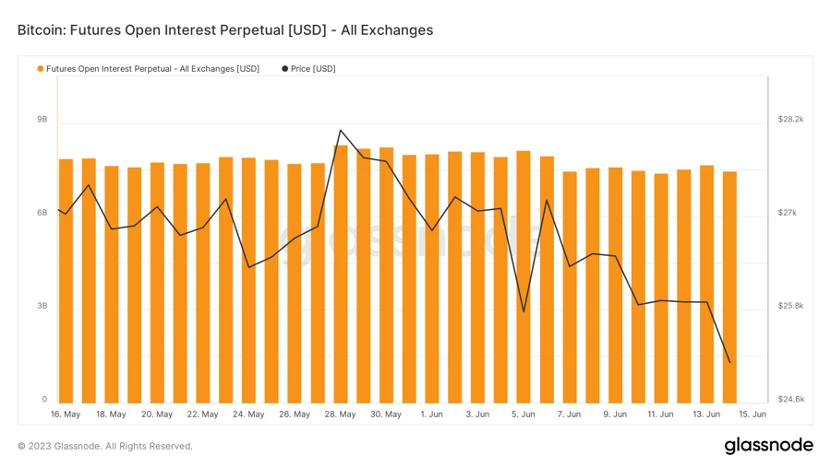Select the 15. Jun x-axis label
Image resolution: width=832 pixels, height=468 pixels.
click(752, 414)
